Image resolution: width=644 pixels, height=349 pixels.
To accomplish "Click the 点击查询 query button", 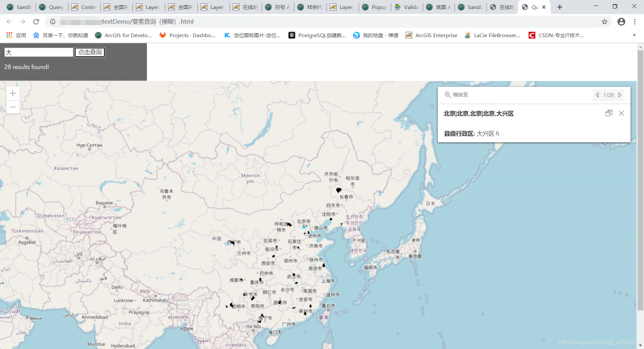I will point(90,52).
